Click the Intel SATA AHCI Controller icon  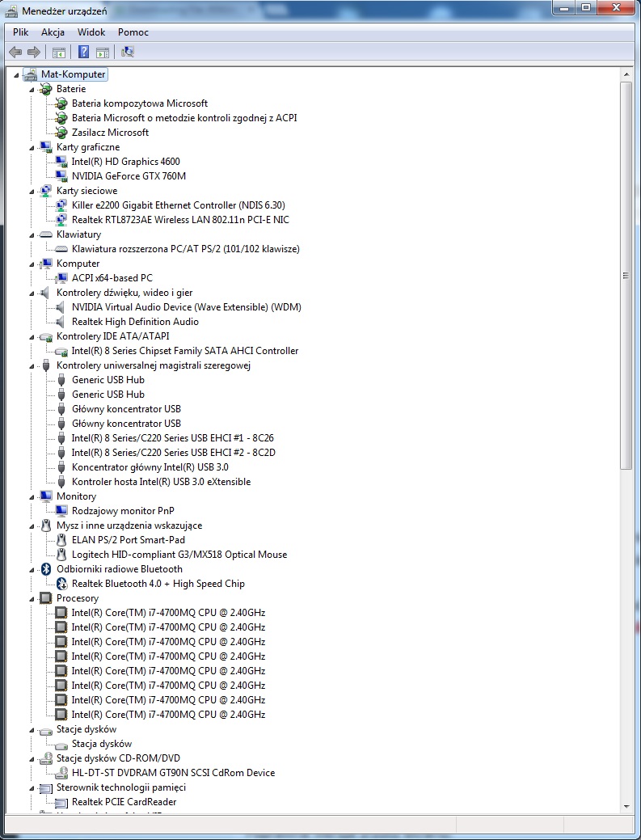coord(61,352)
